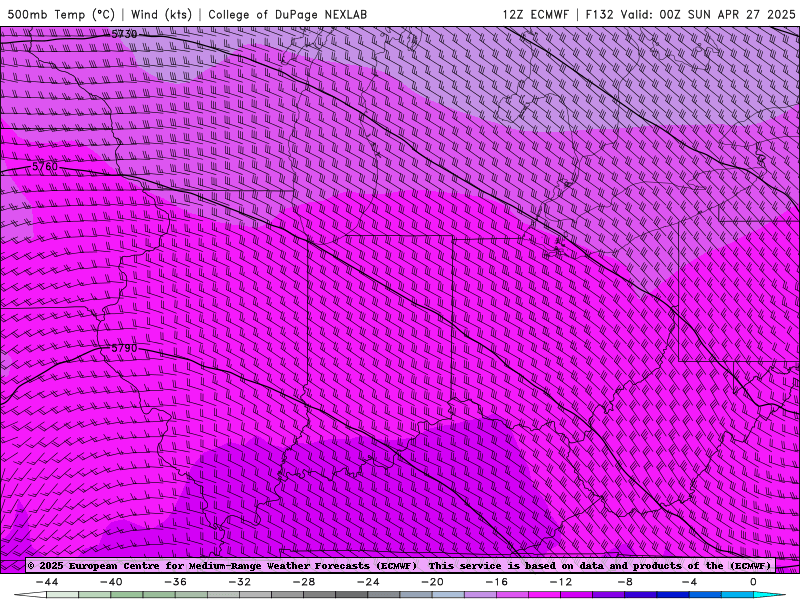
Task: Click the -20 colorbar tick label
Action: [x=432, y=582]
